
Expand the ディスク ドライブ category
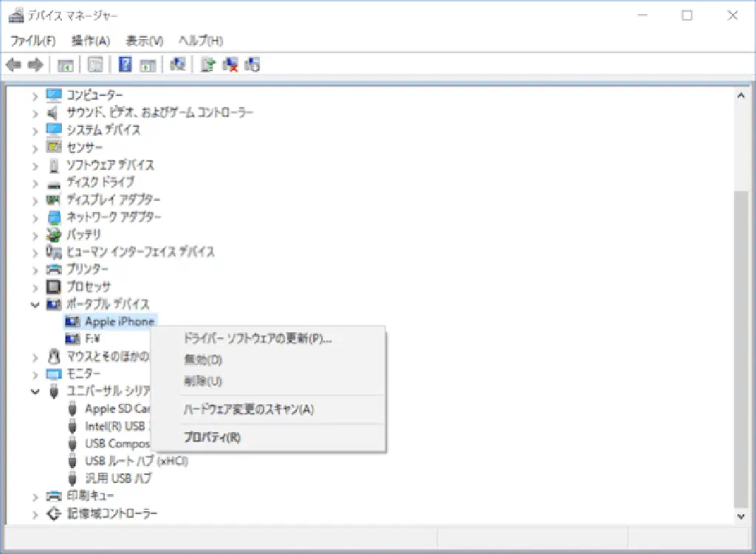[x=35, y=182]
